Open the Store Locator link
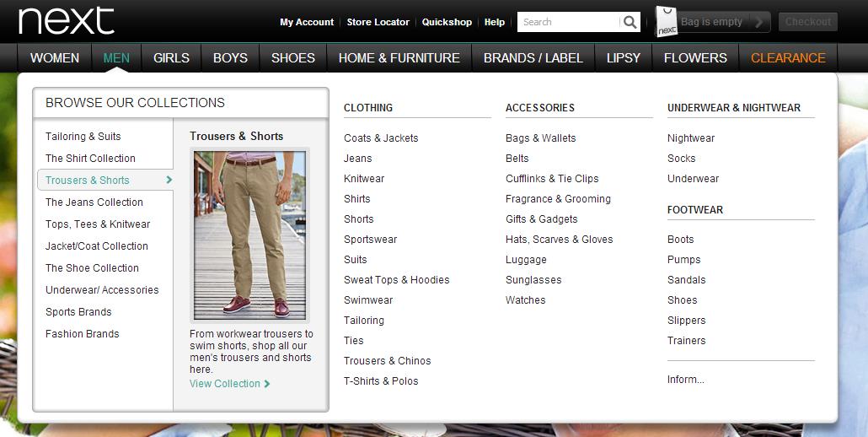The width and height of the screenshot is (868, 437). [x=378, y=22]
